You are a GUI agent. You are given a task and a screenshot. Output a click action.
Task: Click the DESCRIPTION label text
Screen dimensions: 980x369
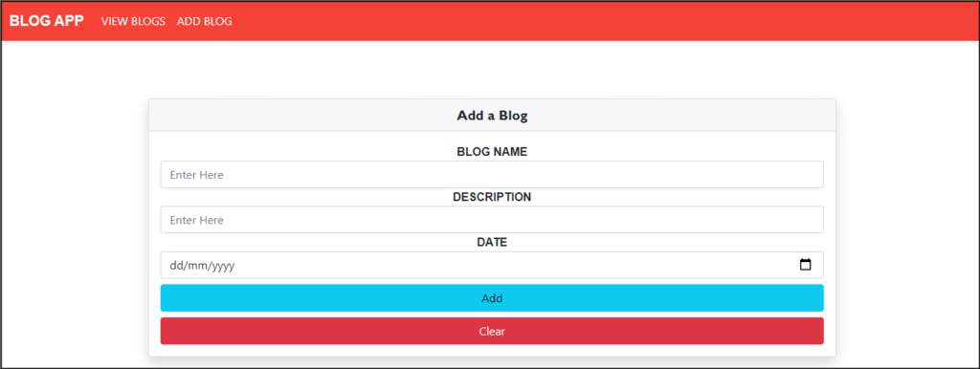pyautogui.click(x=492, y=197)
